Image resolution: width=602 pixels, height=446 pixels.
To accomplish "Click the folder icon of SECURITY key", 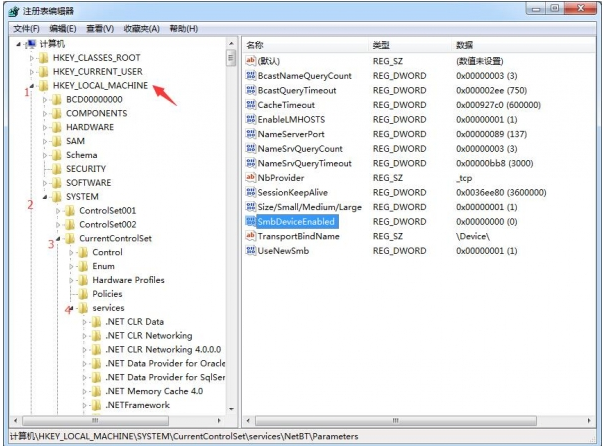I will click(x=56, y=169).
